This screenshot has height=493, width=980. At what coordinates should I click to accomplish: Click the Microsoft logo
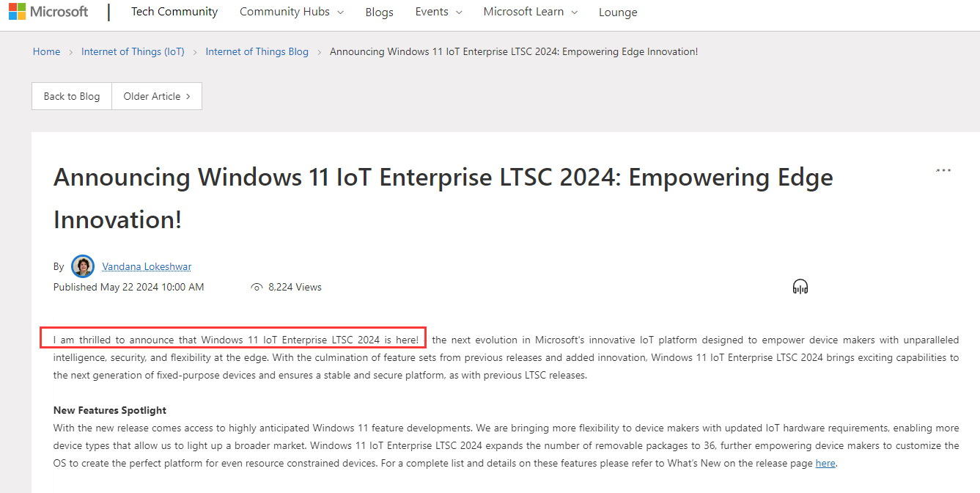pos(48,12)
